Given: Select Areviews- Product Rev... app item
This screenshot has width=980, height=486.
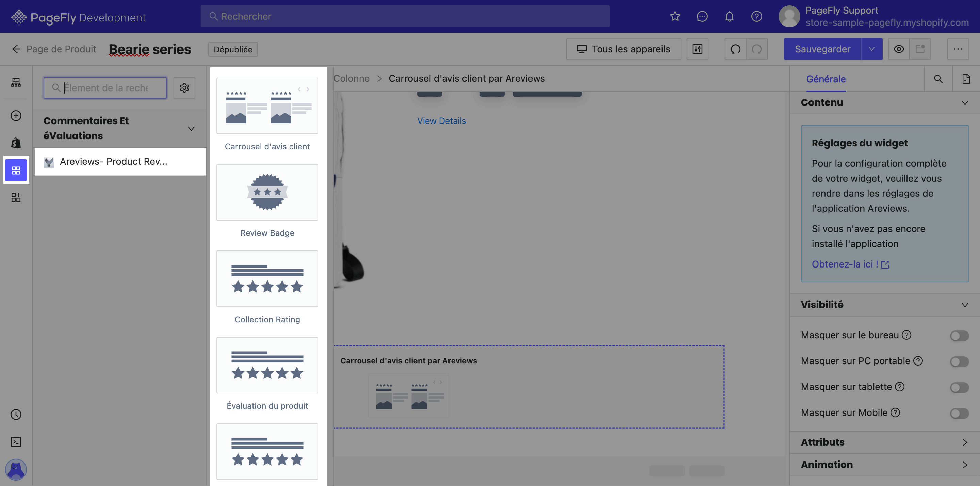Looking at the screenshot, I should [120, 162].
